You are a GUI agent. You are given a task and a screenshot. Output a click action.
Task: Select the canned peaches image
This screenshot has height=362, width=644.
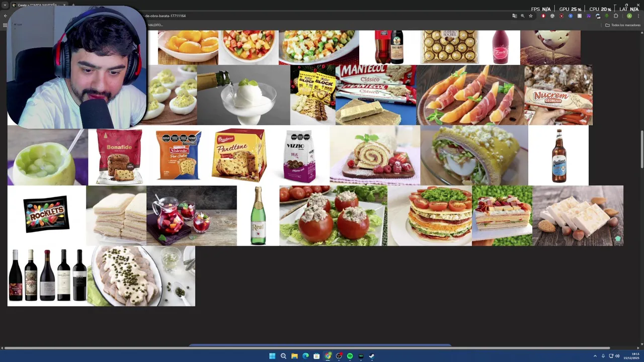click(x=188, y=47)
